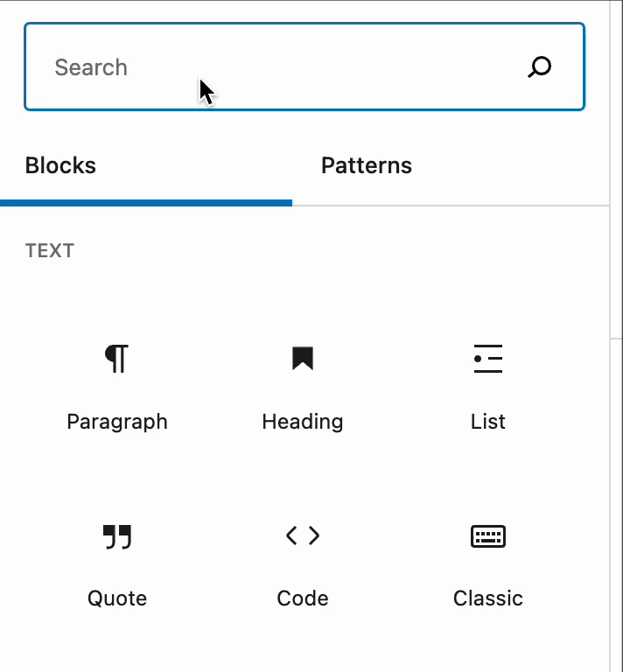Switch to the Patterns tab
623x672 pixels.
(367, 165)
